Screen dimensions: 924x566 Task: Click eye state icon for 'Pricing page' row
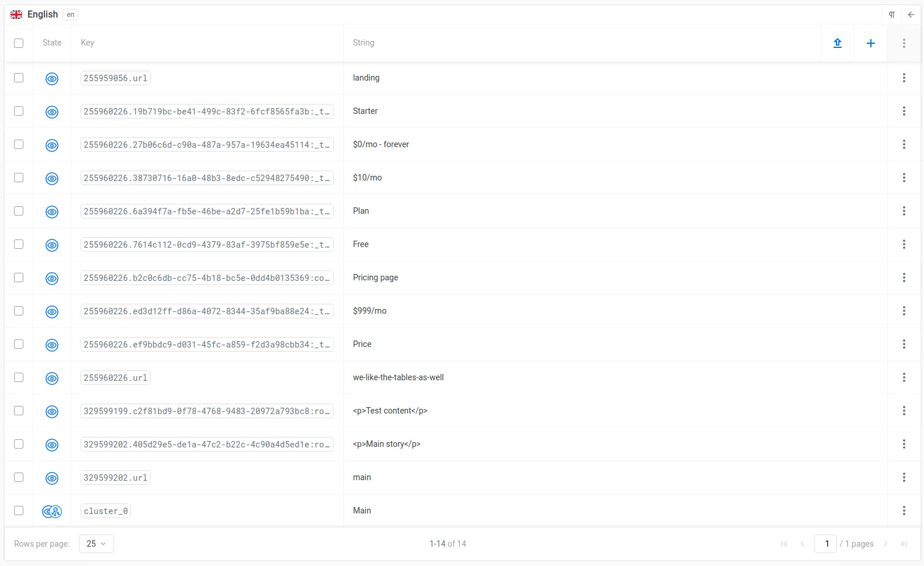point(52,279)
